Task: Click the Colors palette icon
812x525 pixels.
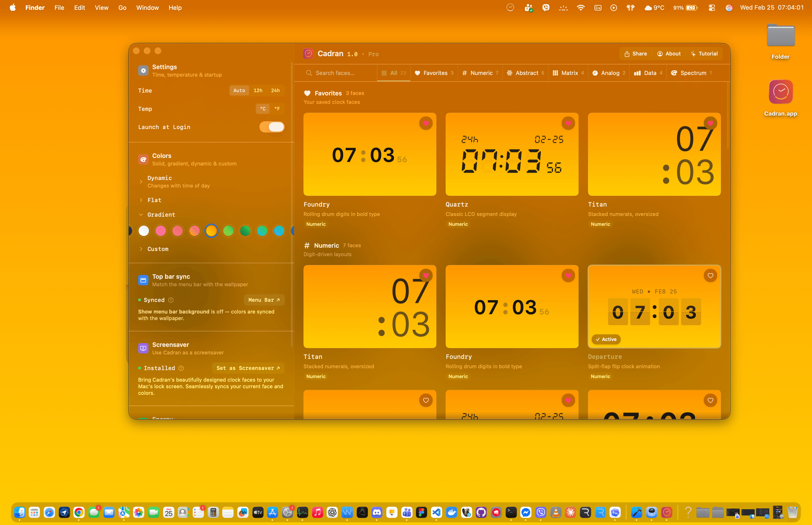Action: [144, 159]
